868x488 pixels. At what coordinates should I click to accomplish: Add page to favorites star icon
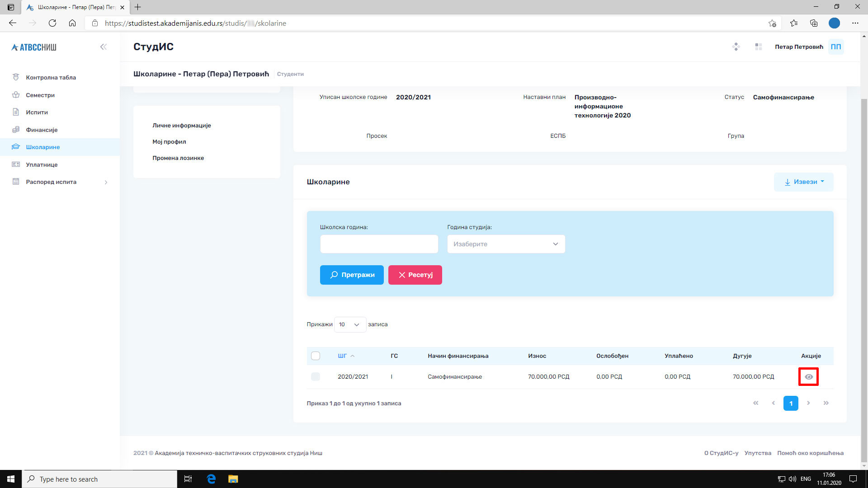point(772,23)
